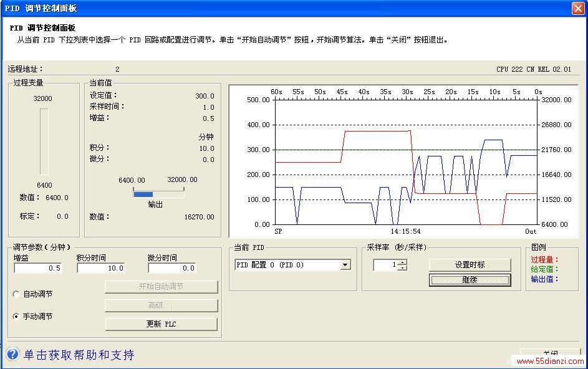Click the 60s time scale label
This screenshot has width=588, height=369.
(x=276, y=92)
